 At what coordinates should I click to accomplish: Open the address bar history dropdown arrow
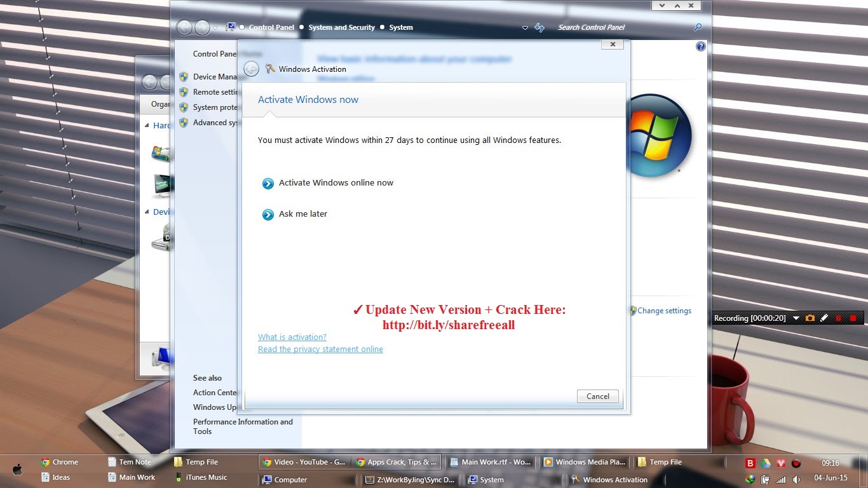pos(525,28)
